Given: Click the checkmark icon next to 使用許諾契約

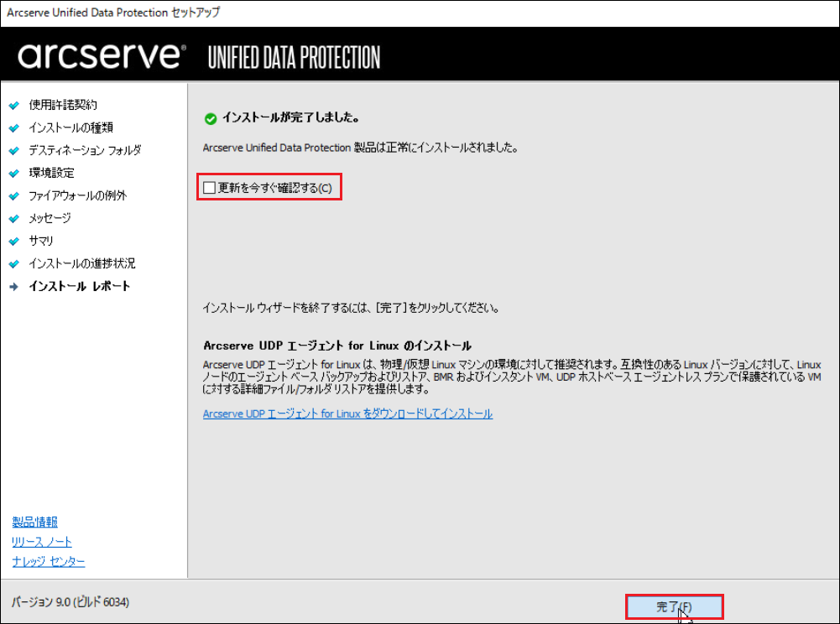Looking at the screenshot, I should click(14, 105).
